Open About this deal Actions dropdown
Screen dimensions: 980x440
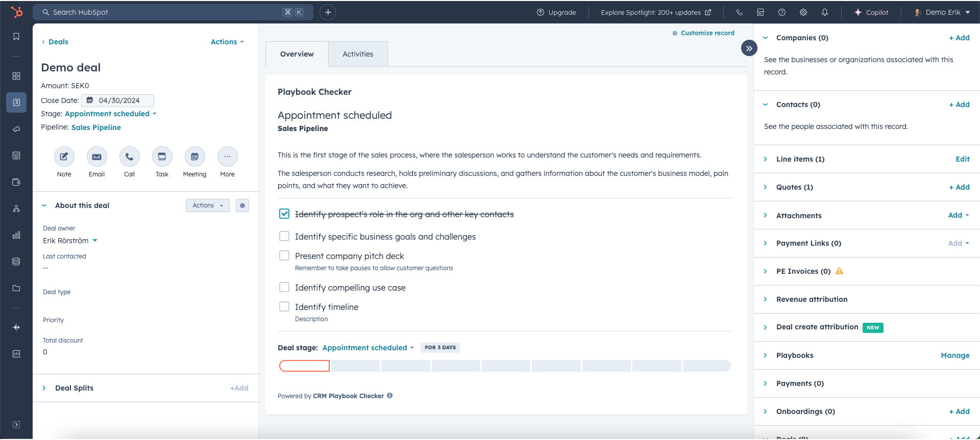[x=208, y=205]
